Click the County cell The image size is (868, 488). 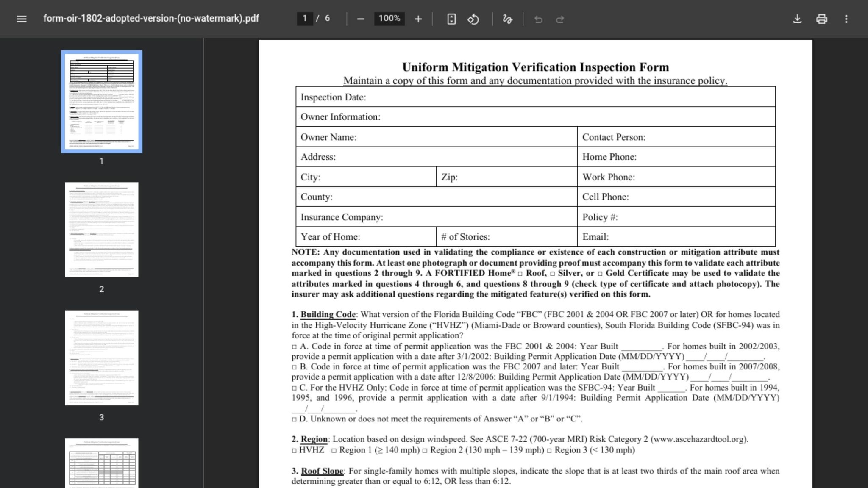(x=437, y=197)
